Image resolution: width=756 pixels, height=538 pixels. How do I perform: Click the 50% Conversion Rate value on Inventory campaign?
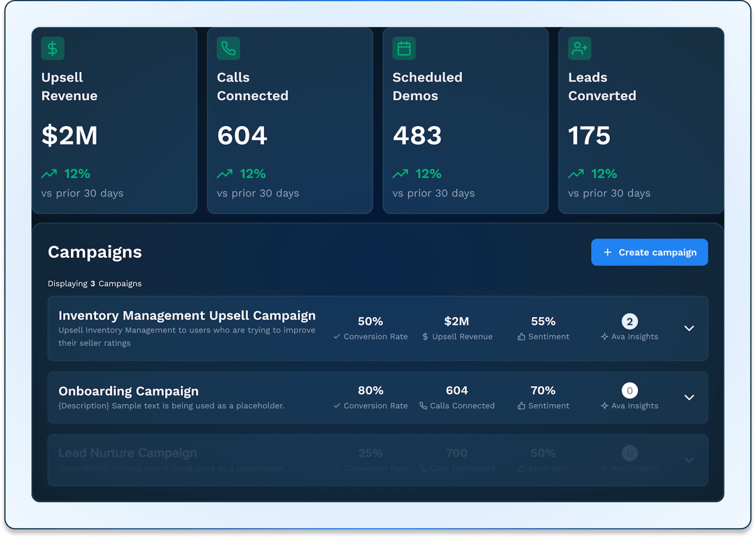[x=370, y=321]
